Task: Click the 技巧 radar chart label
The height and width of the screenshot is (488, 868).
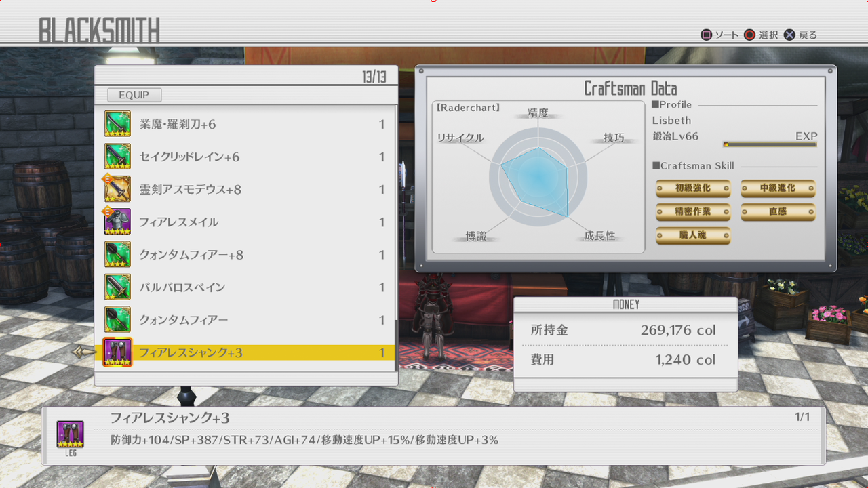Action: coord(614,138)
